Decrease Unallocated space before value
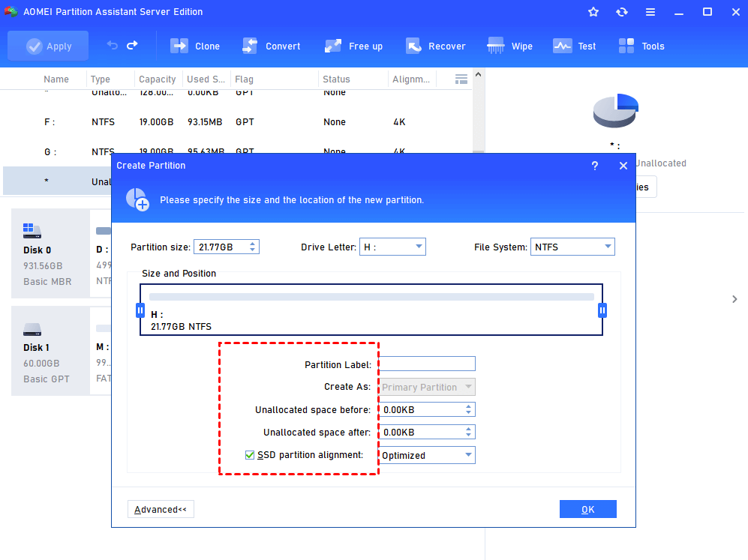The image size is (748, 560). coord(468,413)
